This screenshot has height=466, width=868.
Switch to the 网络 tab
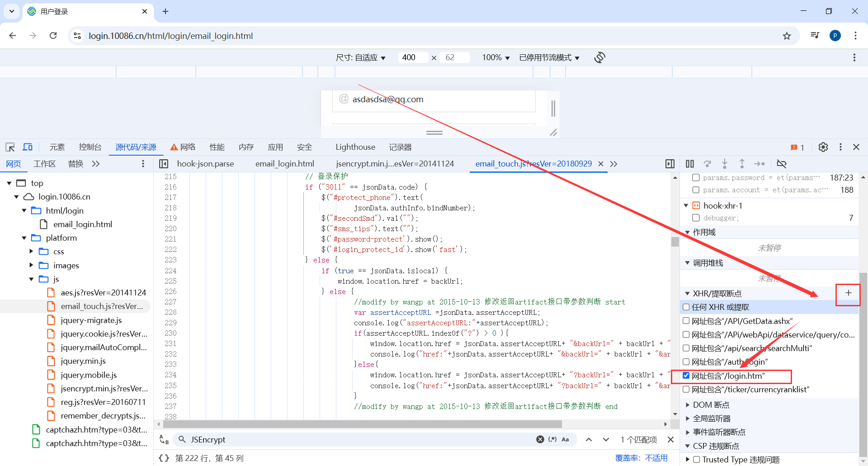[183, 147]
